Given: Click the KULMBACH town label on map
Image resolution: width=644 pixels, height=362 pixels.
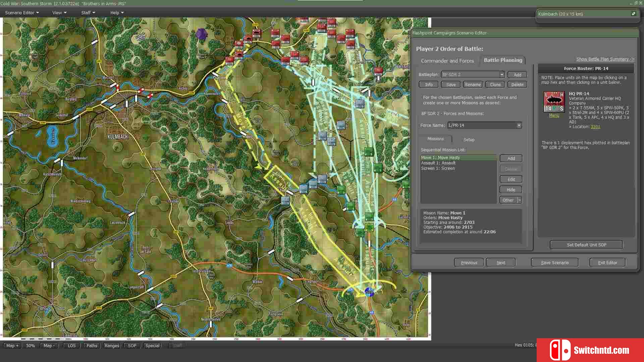Looking at the screenshot, I should [118, 137].
